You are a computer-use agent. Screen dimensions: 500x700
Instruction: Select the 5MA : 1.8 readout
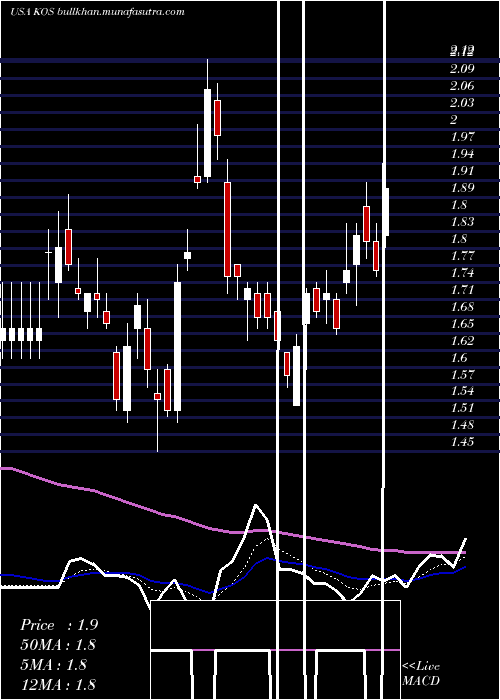tap(54, 665)
